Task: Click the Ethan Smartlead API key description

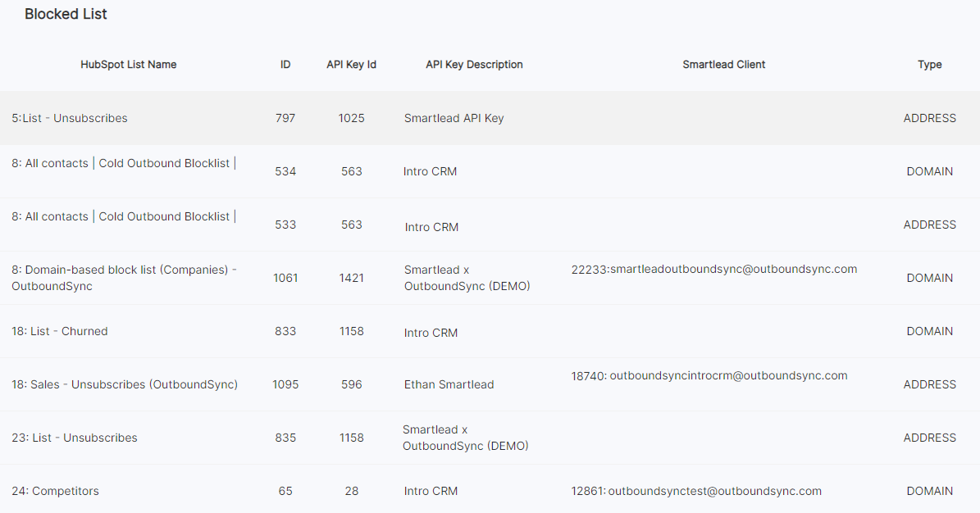Action: pyautogui.click(x=449, y=384)
